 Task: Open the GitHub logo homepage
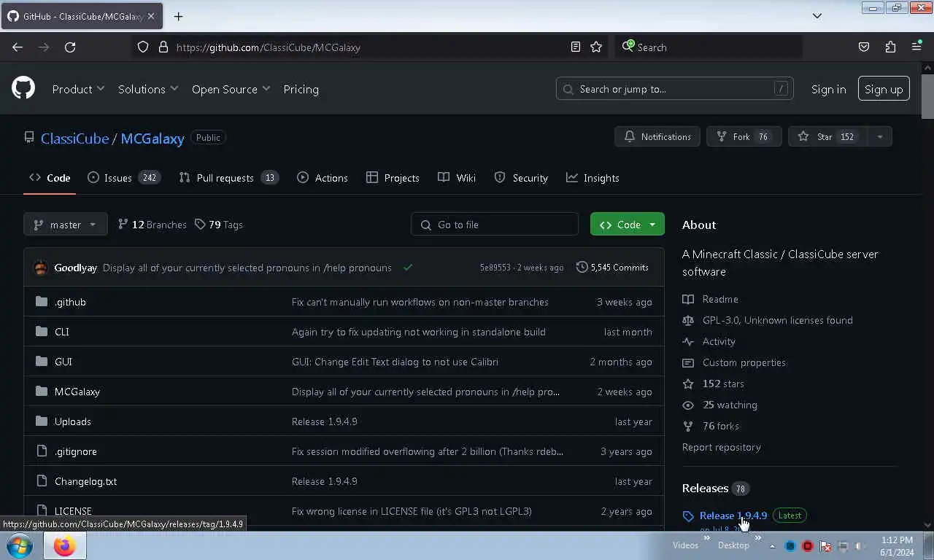click(23, 88)
